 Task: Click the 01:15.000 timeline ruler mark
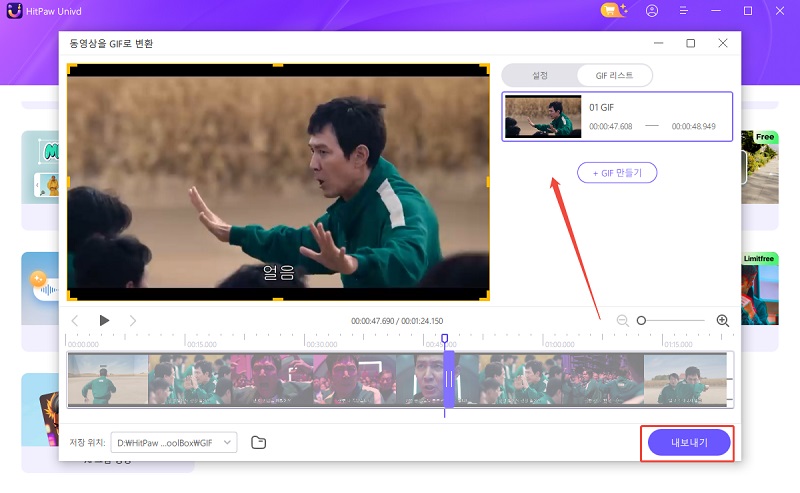(678, 344)
